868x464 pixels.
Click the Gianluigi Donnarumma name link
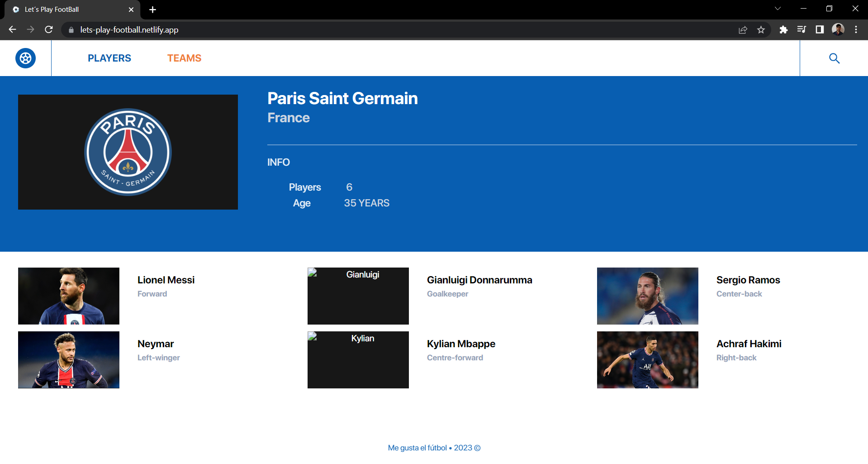pos(479,280)
